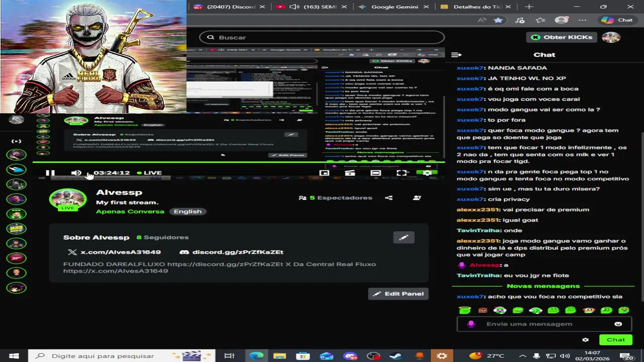The width and height of the screenshot is (644, 362).
Task: Open Steam from the taskbar
Action: (x=396, y=356)
